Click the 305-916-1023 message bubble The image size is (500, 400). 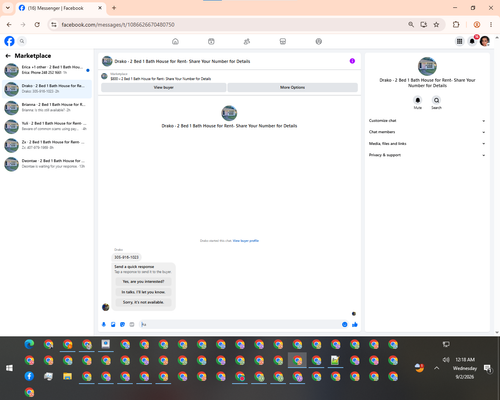126,257
